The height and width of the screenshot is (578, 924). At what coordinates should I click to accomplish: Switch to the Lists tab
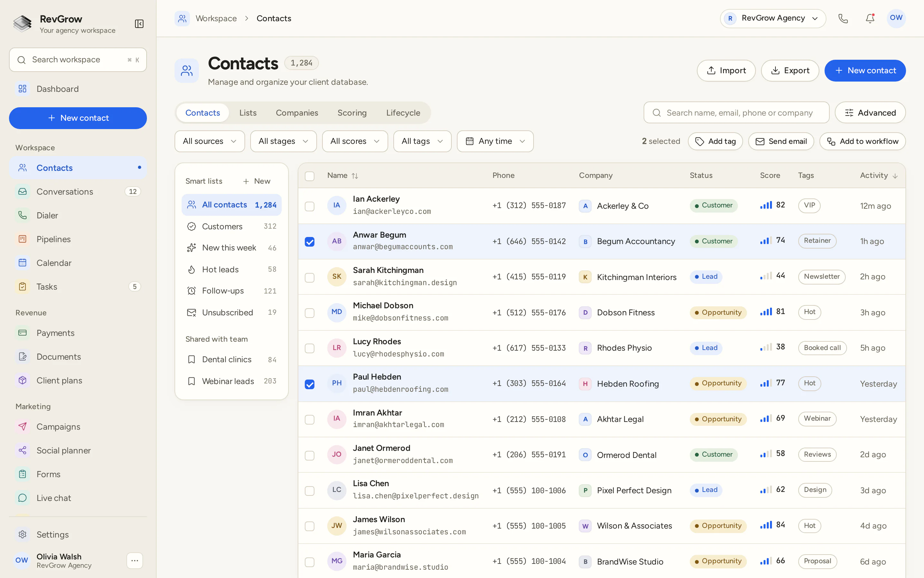tap(248, 113)
